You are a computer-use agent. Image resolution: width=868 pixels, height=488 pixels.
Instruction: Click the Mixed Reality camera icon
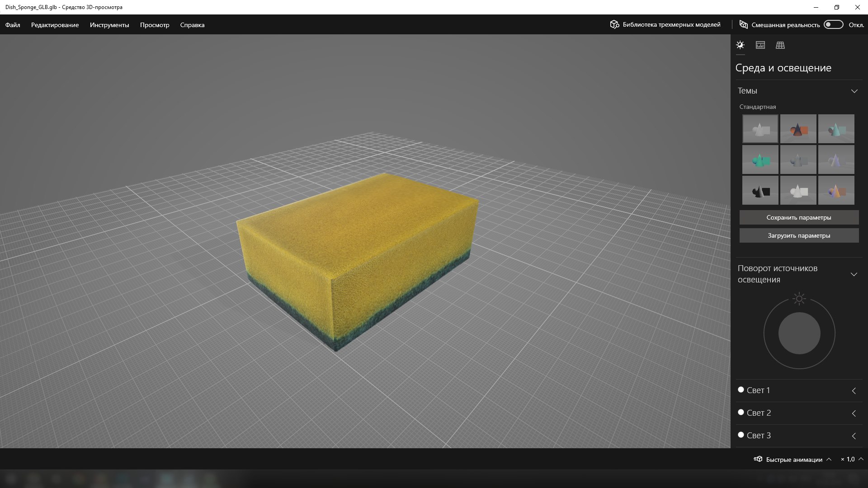point(743,24)
